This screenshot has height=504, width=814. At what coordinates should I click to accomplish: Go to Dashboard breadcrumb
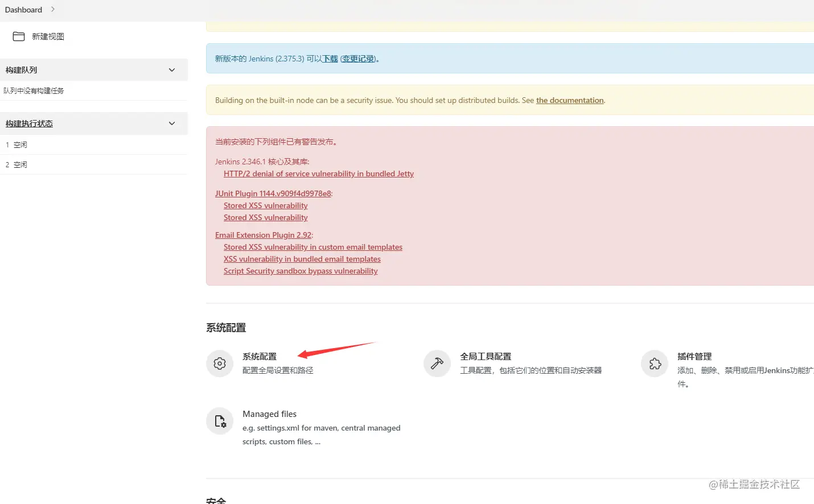coord(23,10)
